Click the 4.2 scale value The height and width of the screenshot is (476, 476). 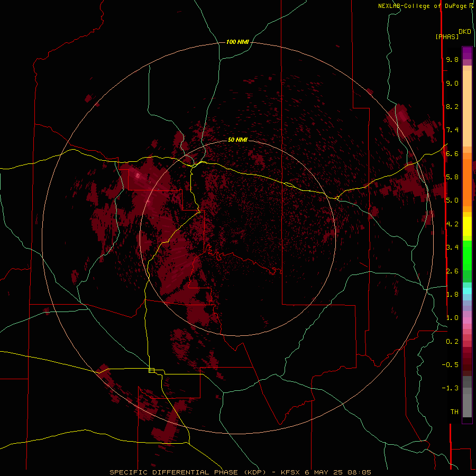pos(452,224)
